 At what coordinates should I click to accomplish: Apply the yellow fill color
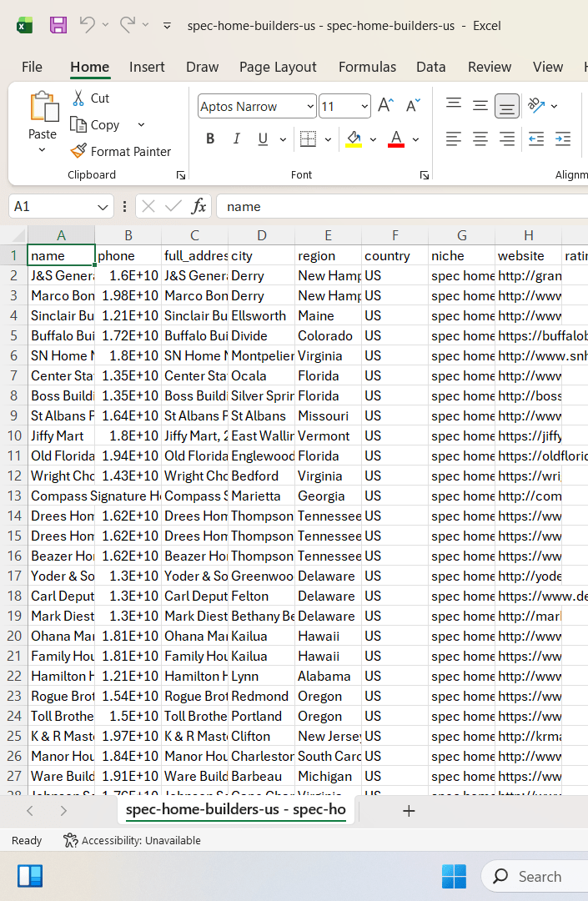[354, 138]
